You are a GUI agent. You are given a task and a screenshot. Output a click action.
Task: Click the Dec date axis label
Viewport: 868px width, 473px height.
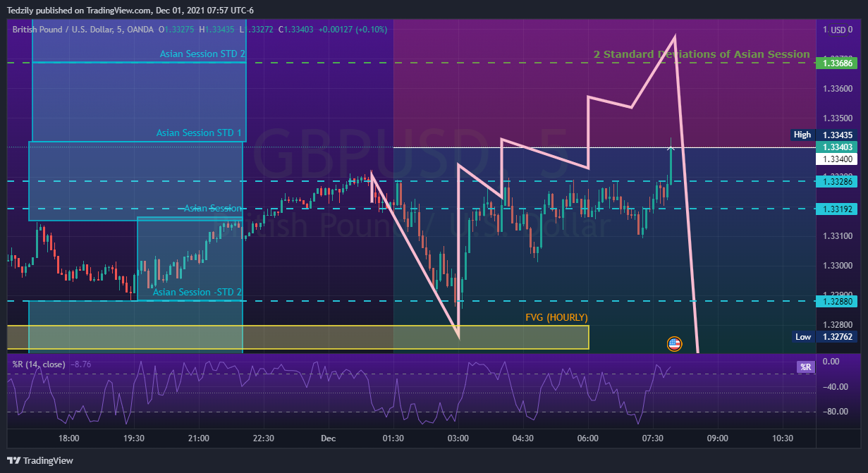pos(329,438)
